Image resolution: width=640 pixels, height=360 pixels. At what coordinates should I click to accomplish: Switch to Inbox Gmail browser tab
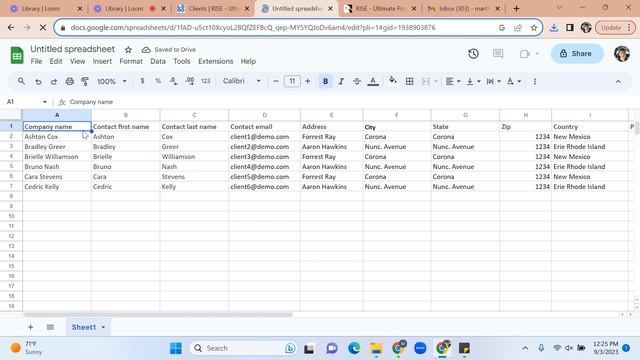[x=463, y=9]
